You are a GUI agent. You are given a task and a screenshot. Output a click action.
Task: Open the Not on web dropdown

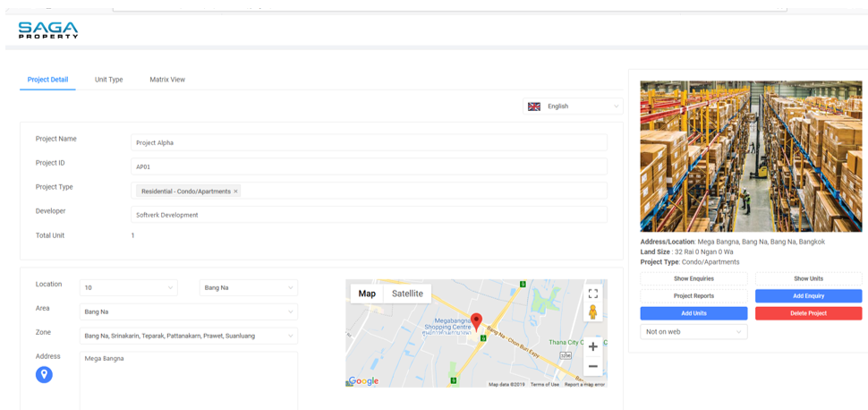[x=694, y=331]
